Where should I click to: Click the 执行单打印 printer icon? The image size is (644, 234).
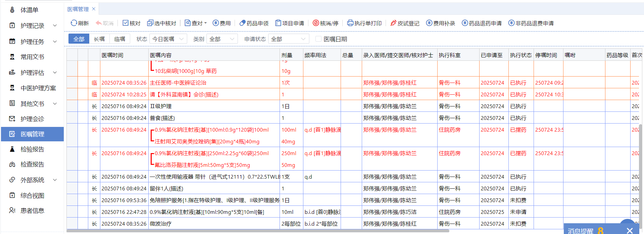pyautogui.click(x=350, y=23)
